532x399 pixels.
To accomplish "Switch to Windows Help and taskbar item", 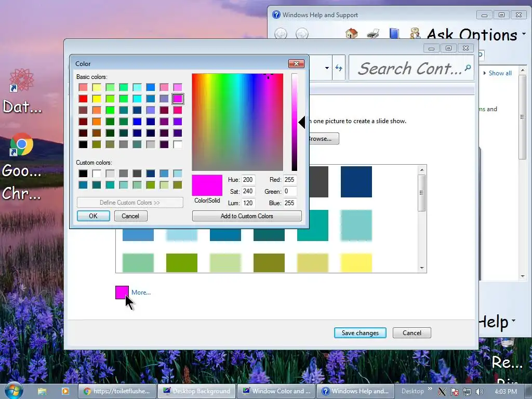I will pyautogui.click(x=355, y=391).
